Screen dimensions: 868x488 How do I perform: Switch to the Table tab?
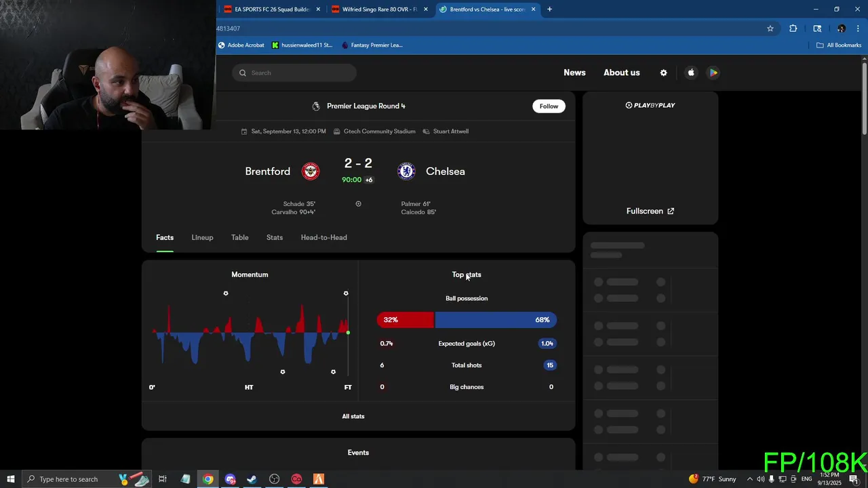[x=240, y=237]
